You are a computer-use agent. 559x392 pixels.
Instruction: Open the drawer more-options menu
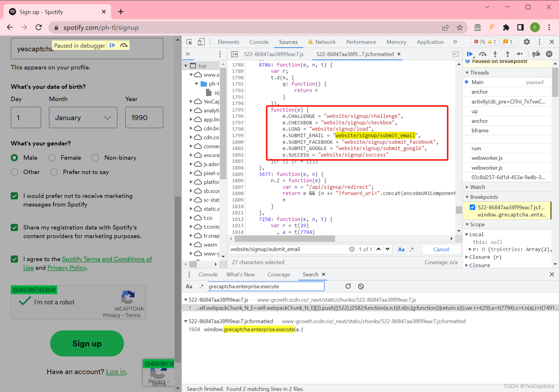click(x=189, y=274)
